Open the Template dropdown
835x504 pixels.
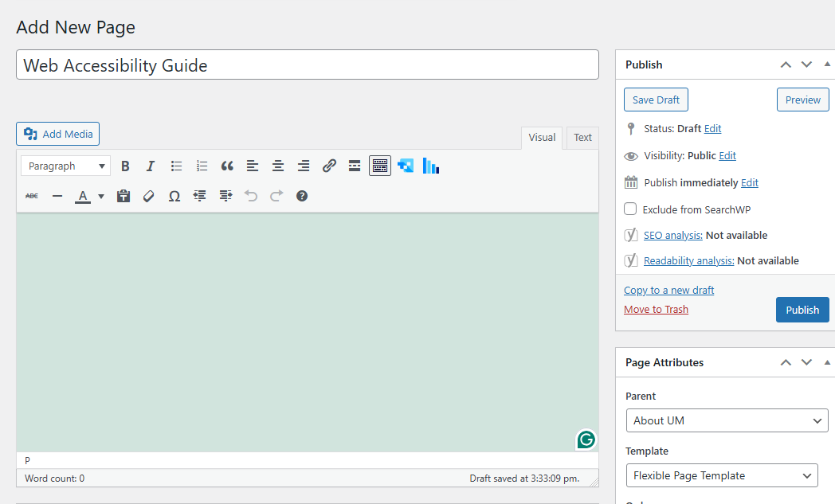point(722,475)
